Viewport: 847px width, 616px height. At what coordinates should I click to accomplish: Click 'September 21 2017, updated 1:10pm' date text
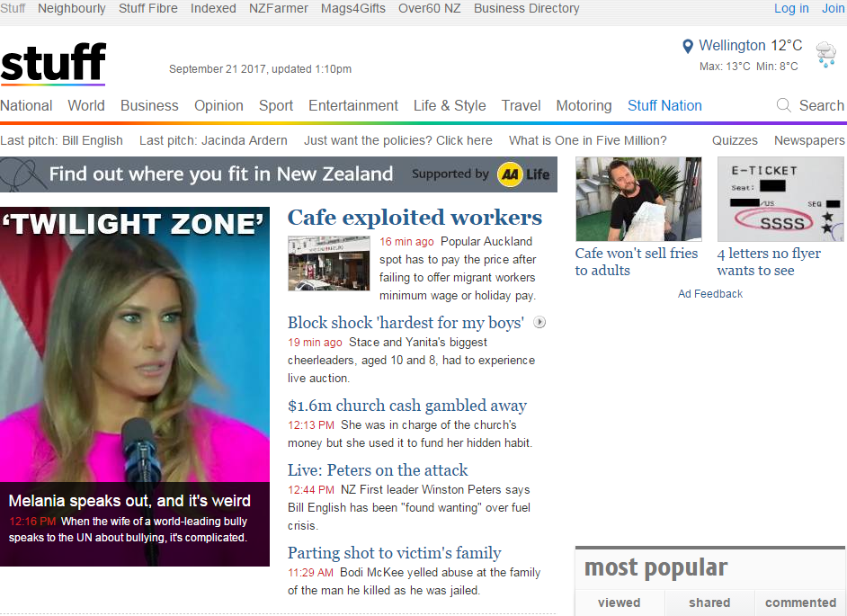[x=261, y=69]
